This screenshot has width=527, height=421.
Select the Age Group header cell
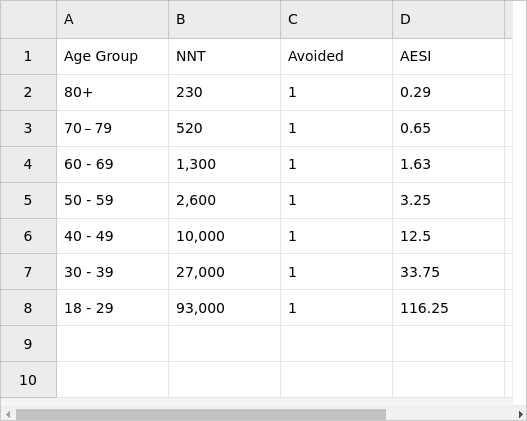tap(113, 56)
